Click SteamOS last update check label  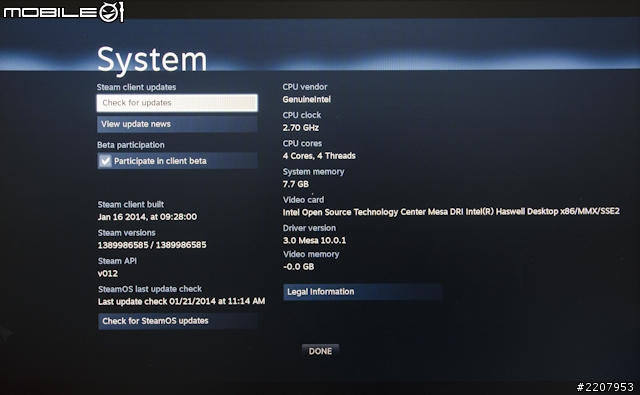coord(150,289)
